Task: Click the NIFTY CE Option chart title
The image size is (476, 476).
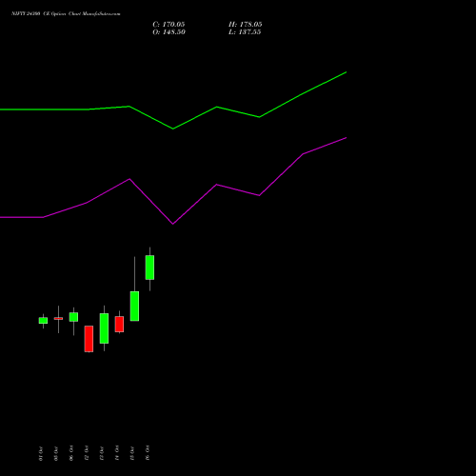Action: [66, 14]
